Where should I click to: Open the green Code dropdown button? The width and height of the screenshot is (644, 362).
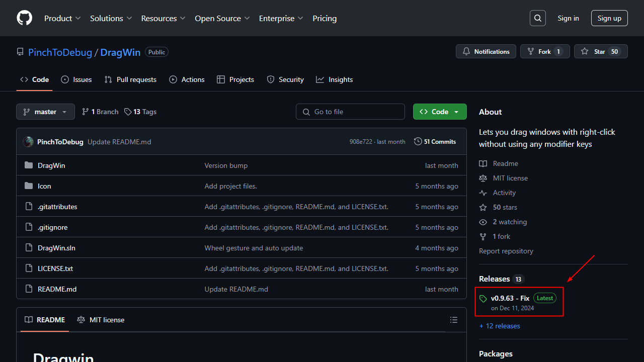coord(440,112)
